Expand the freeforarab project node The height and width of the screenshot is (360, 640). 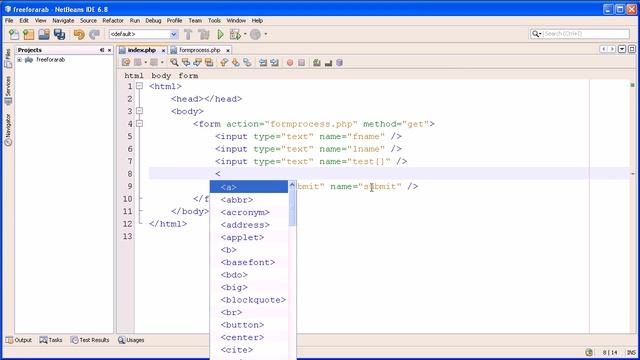tap(19, 60)
